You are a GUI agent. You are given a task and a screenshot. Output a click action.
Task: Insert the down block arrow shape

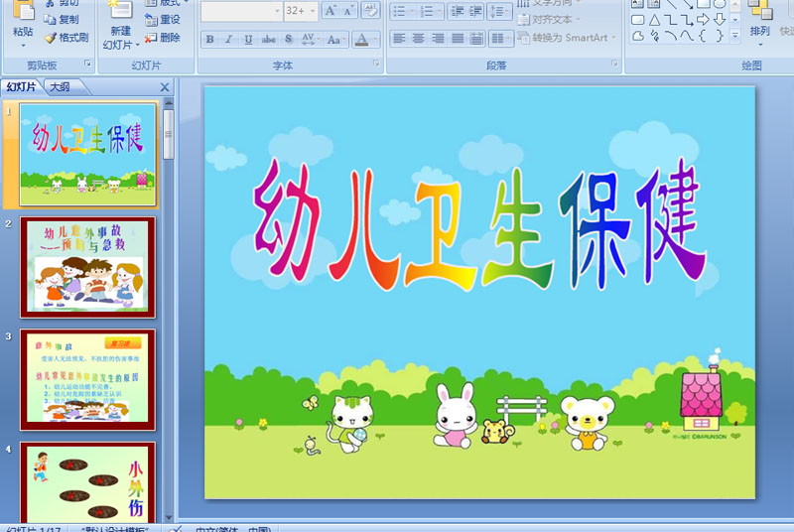click(x=720, y=20)
